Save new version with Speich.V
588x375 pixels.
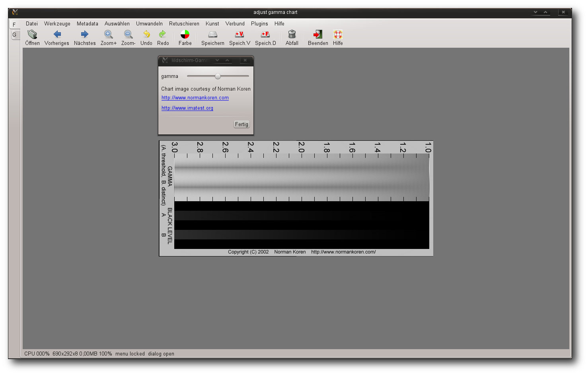coord(239,35)
